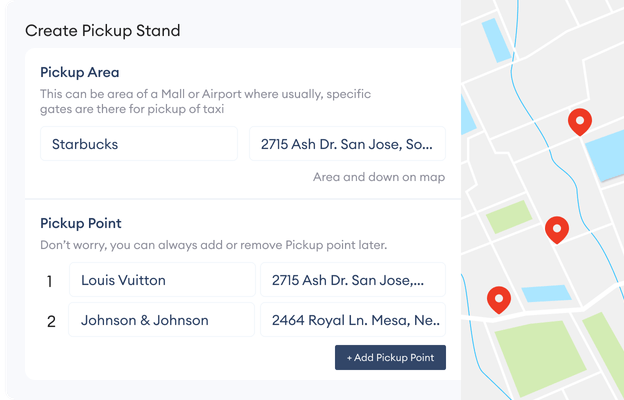Click the Create Pickup Stand title
Image resolution: width=624 pixels, height=400 pixels.
(x=103, y=31)
